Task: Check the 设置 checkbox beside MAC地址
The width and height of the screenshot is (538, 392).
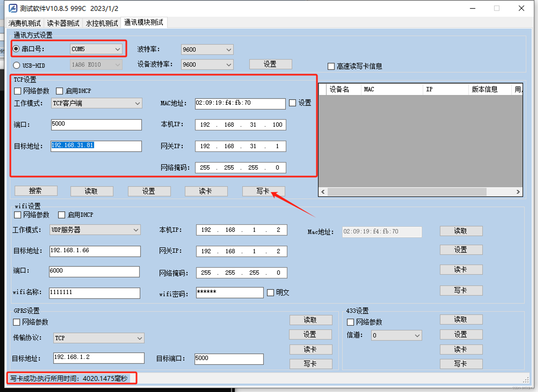Action: pyautogui.click(x=292, y=103)
